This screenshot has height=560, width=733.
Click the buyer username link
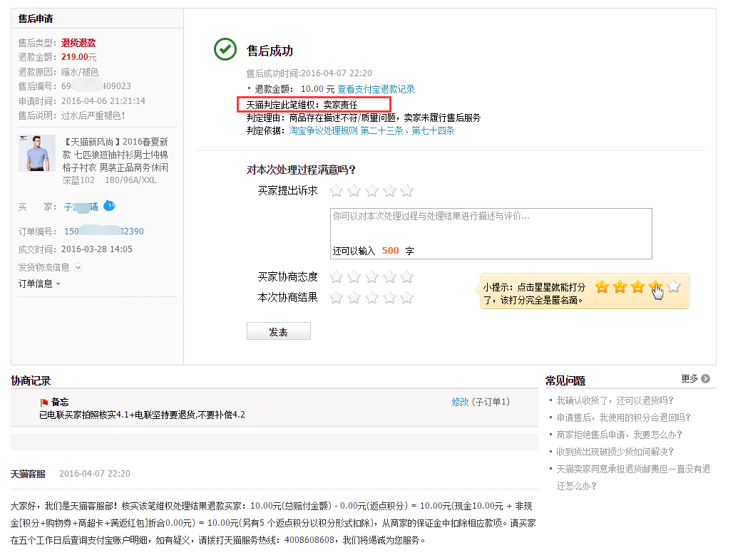point(81,207)
